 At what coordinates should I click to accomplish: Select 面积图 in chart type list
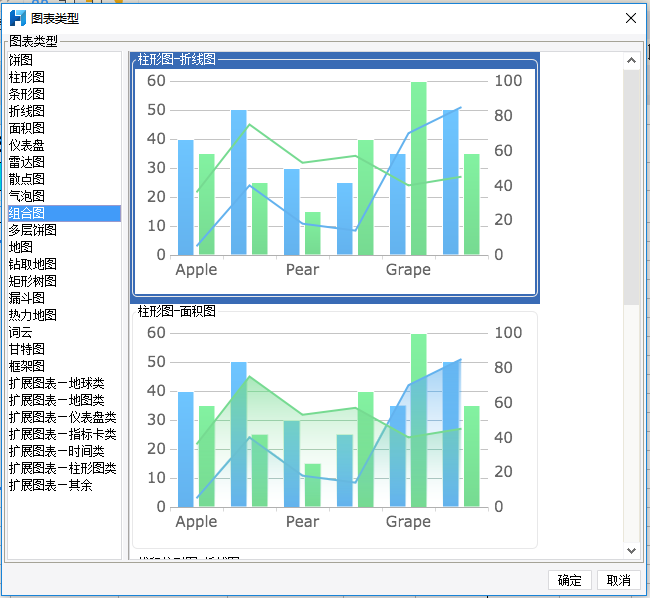(64, 128)
